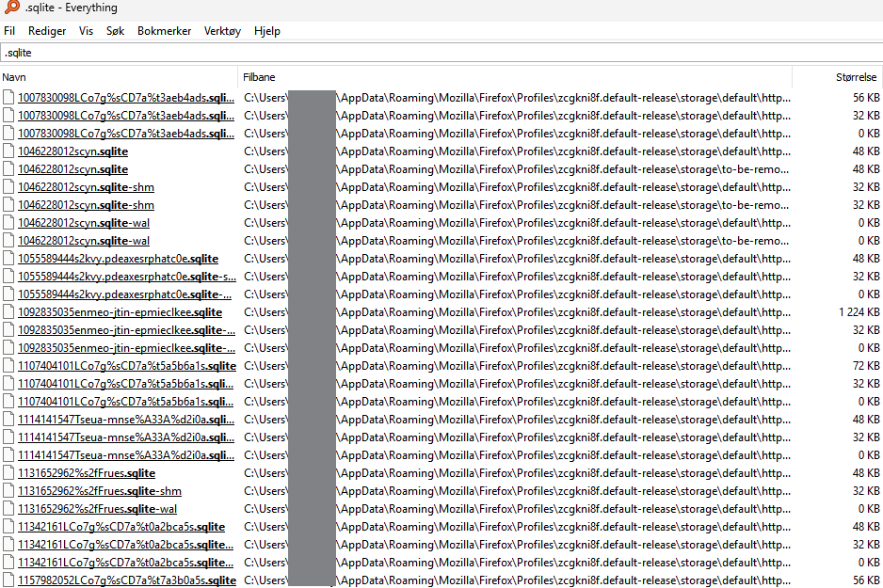Click file icon of 1157982052LCo7g%sCD7a%t7a3b0a5s.sqlite row
The image size is (883, 588).
pyautogui.click(x=8, y=580)
